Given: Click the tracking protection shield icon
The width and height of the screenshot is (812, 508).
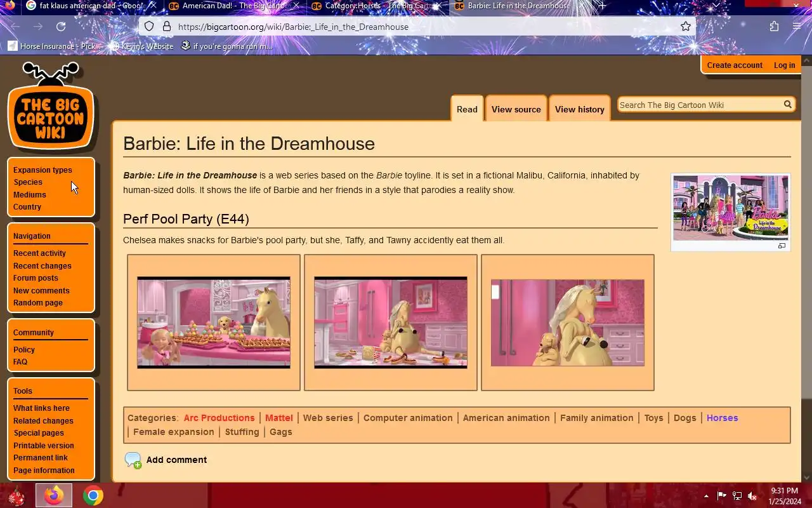Looking at the screenshot, I should click(x=149, y=27).
